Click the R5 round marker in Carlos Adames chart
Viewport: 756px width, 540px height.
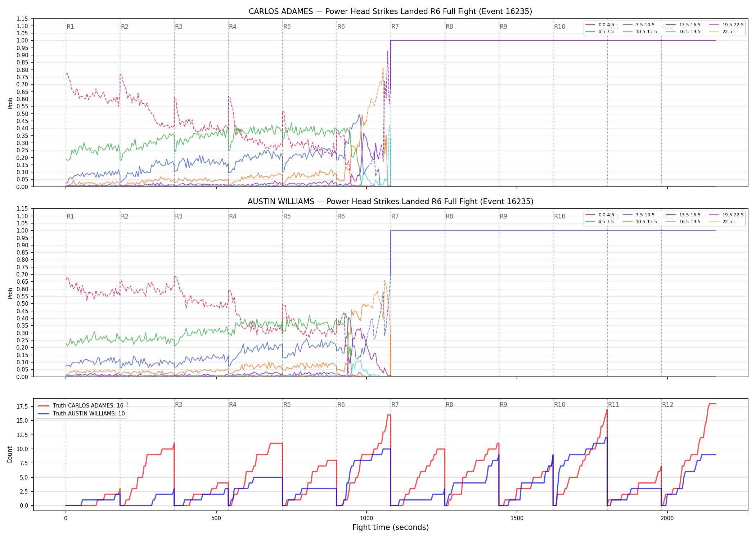[287, 27]
